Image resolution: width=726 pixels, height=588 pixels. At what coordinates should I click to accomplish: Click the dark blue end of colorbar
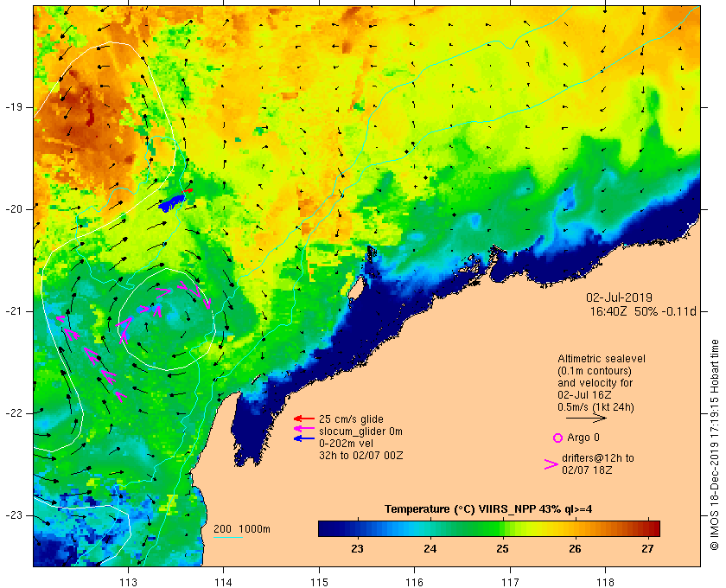pos(328,528)
